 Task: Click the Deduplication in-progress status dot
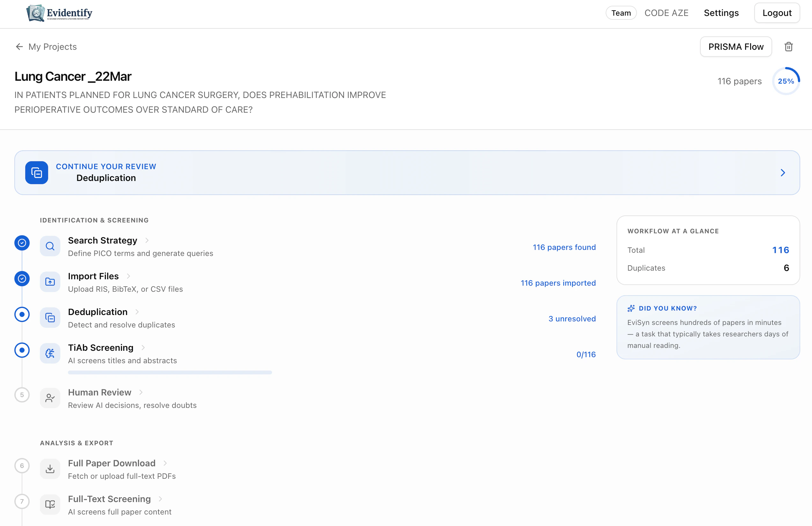[22, 314]
